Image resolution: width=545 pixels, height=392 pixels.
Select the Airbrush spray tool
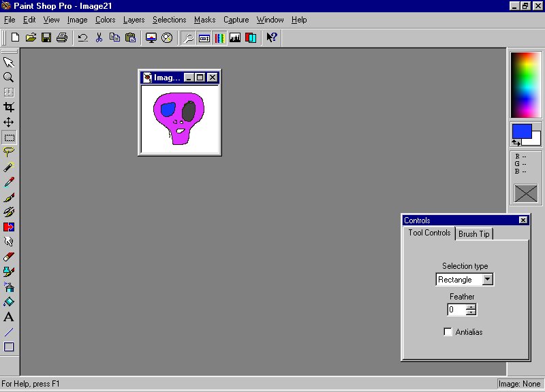[x=9, y=287]
